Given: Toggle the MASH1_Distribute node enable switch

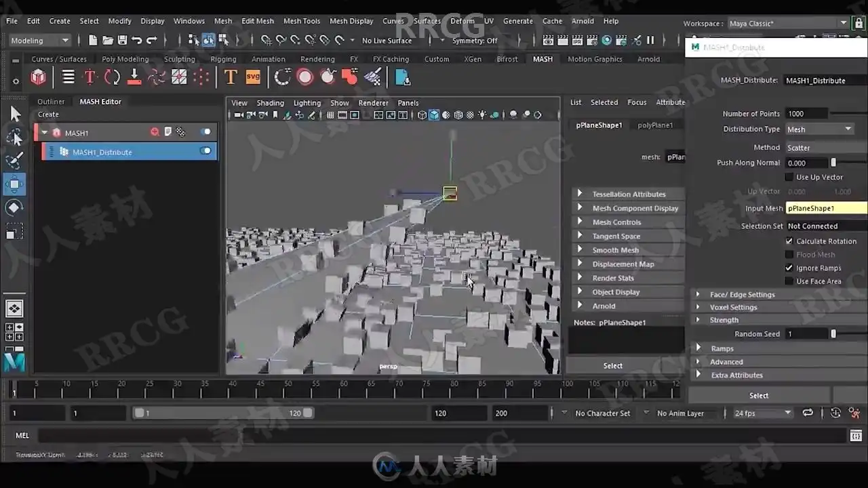Looking at the screenshot, I should point(205,151).
